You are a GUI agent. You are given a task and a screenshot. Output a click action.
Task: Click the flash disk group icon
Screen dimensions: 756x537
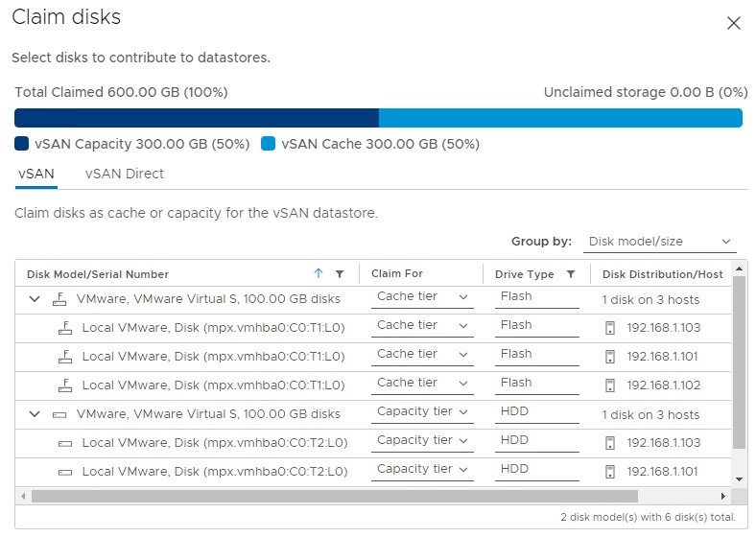(x=59, y=299)
